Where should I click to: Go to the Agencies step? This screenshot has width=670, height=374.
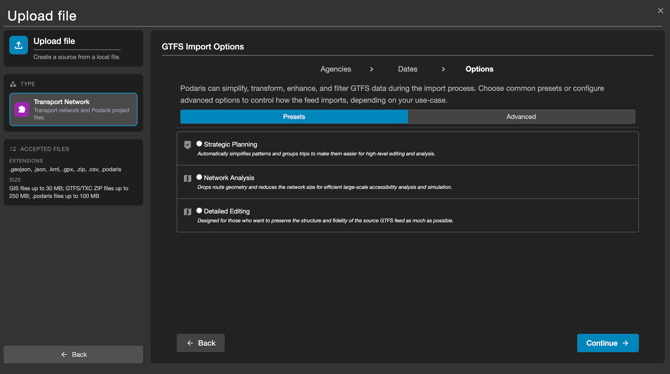(336, 69)
